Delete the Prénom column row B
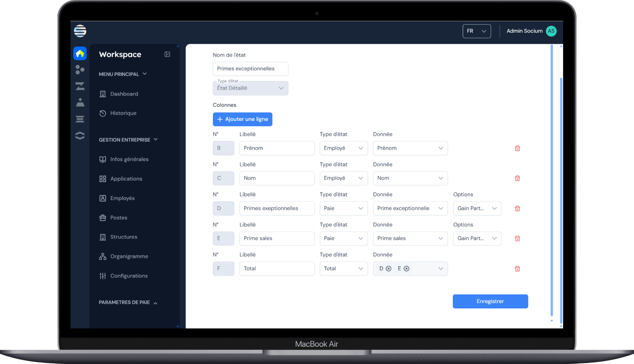The image size is (634, 364). 517,148
